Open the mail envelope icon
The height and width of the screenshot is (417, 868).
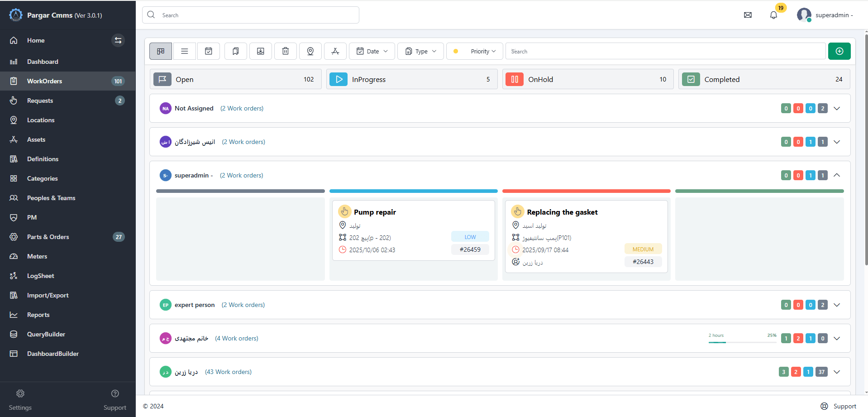point(748,15)
